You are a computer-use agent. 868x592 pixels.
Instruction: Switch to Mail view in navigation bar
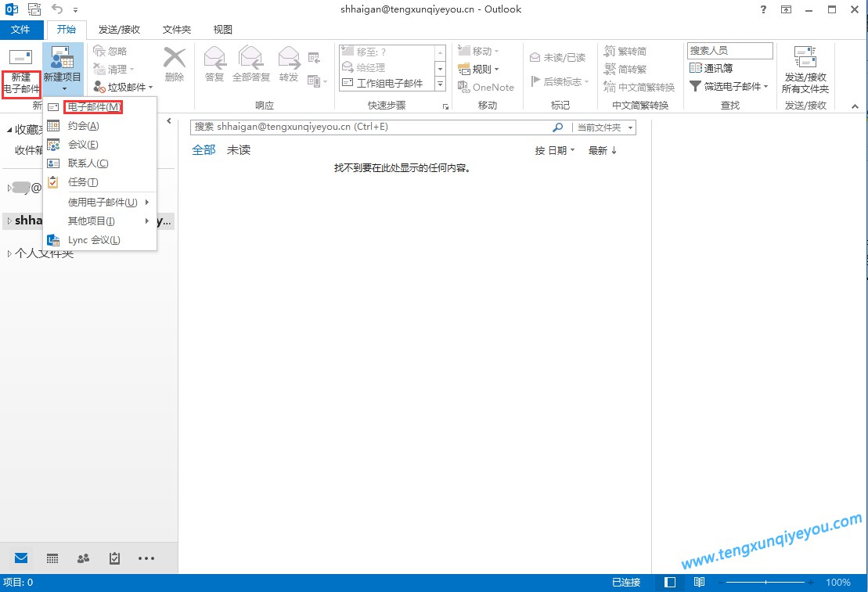[x=22, y=558]
